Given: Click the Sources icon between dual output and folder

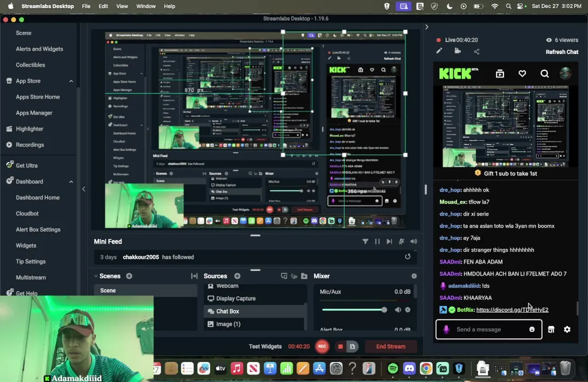Looking at the screenshot, I should (294, 276).
